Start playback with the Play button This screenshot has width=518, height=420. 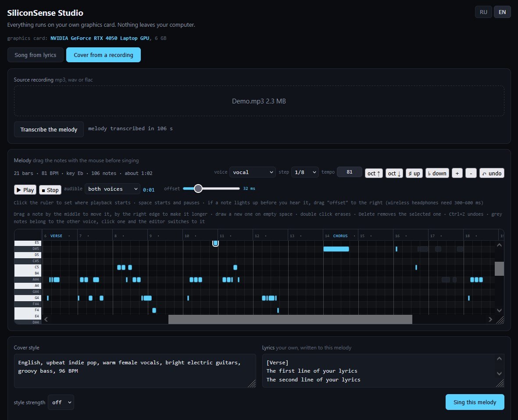25,190
